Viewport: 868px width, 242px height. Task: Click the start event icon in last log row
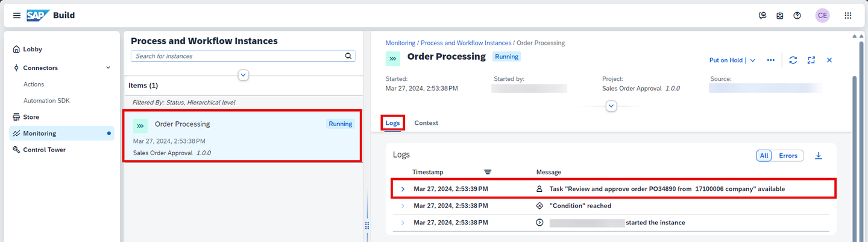539,223
